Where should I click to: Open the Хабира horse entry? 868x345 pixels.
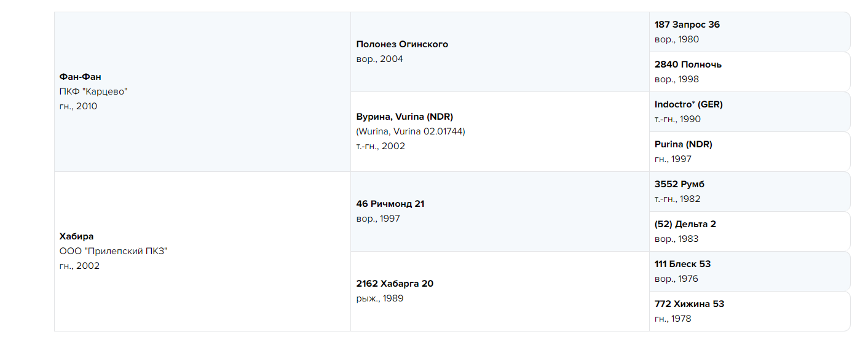pyautogui.click(x=77, y=236)
